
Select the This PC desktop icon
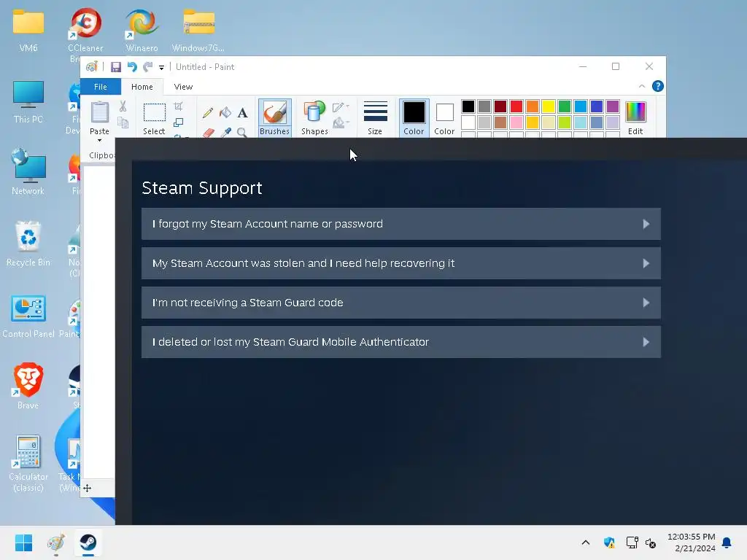[28, 102]
